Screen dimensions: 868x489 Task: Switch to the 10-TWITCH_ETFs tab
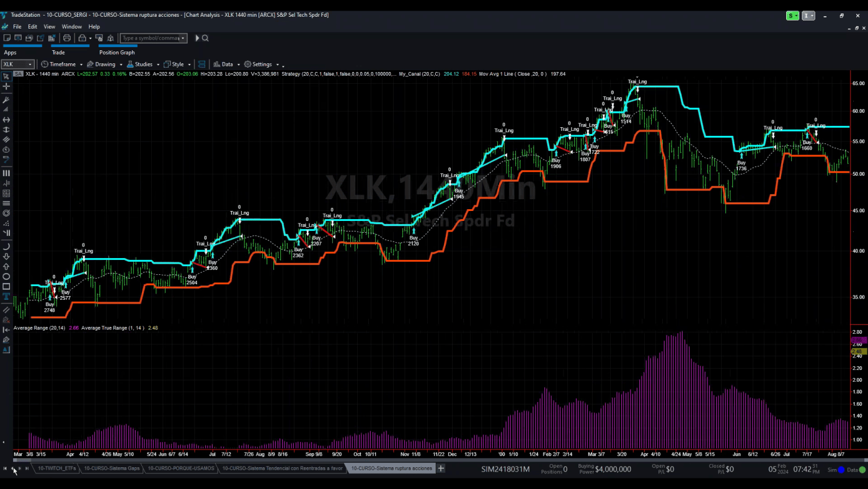pyautogui.click(x=57, y=469)
